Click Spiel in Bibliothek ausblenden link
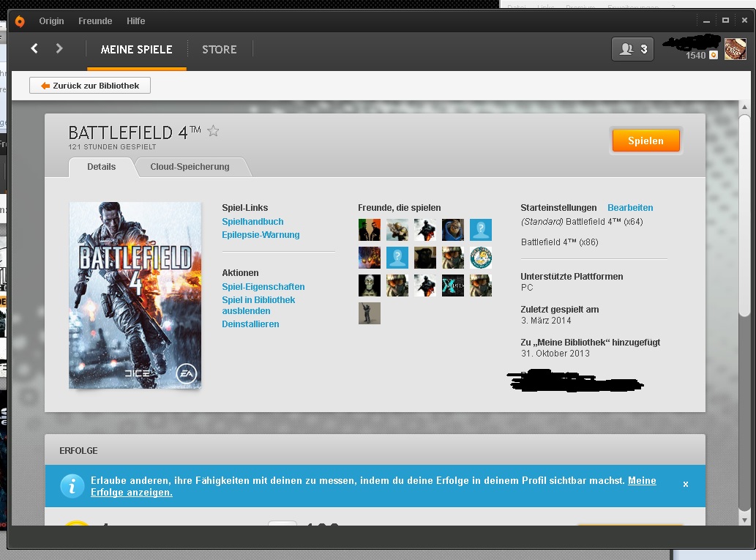Image resolution: width=756 pixels, height=560 pixels. coord(258,305)
